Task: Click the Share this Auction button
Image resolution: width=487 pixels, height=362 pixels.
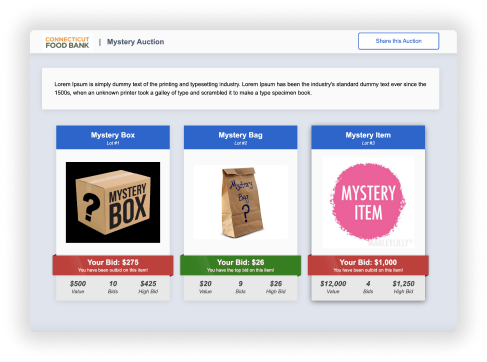Action: click(x=398, y=41)
